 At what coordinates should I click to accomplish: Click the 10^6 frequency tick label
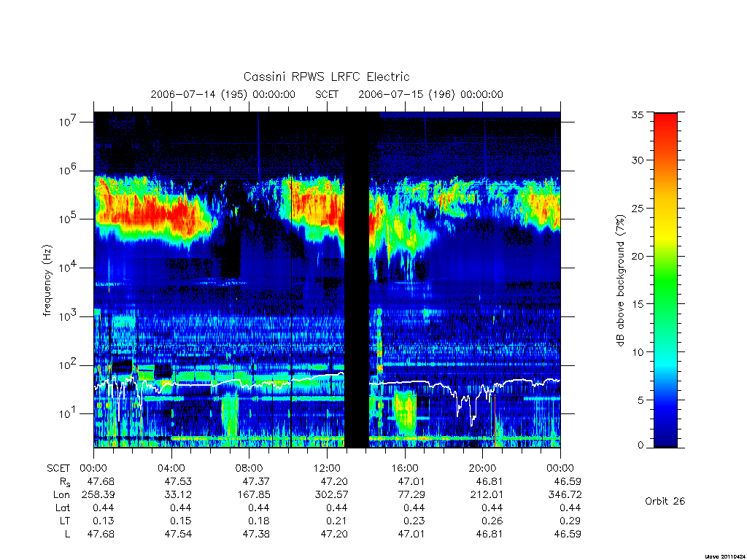[69, 170]
